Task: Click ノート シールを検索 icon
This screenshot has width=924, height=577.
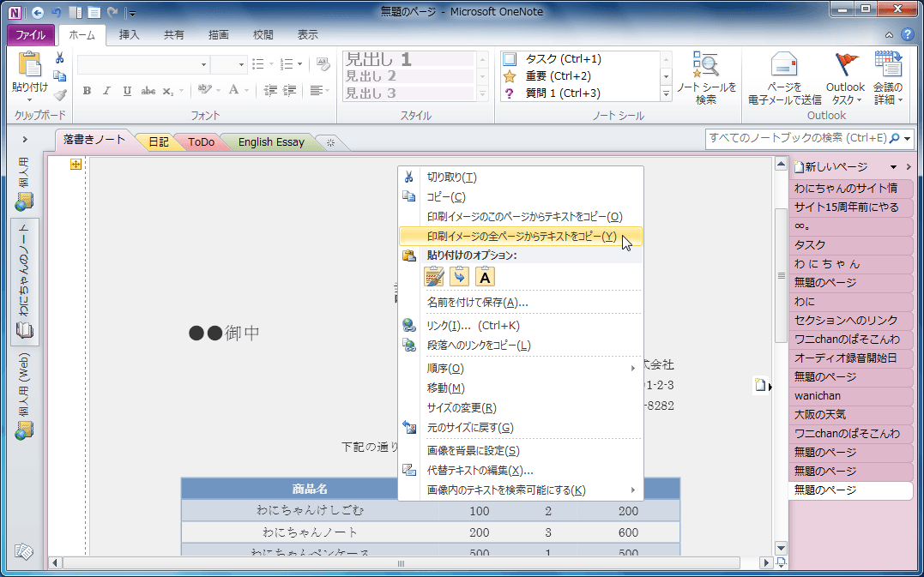Action: click(x=706, y=65)
